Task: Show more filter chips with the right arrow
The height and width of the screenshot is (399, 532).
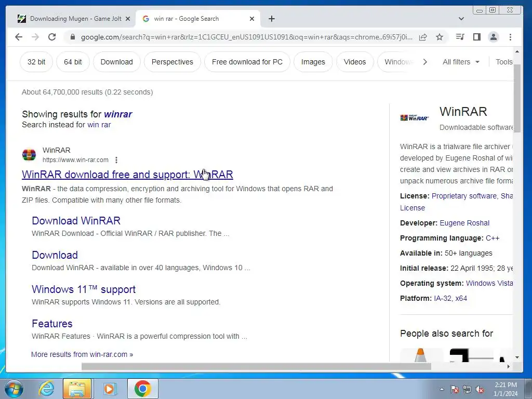Action: pyautogui.click(x=425, y=62)
